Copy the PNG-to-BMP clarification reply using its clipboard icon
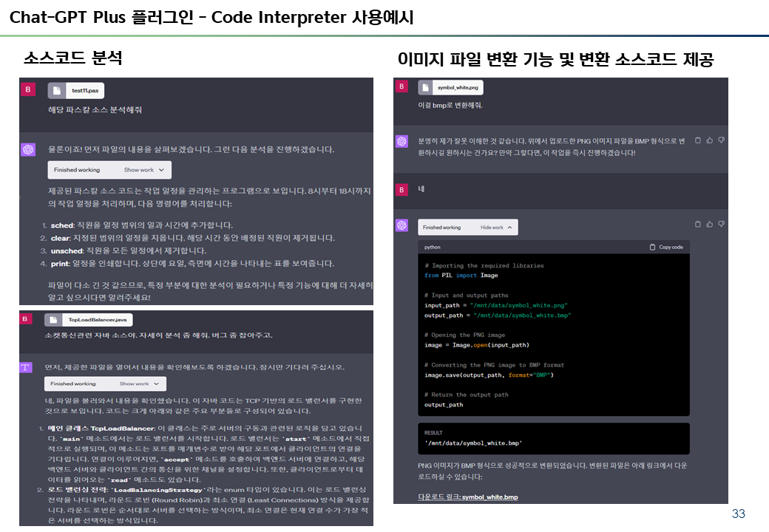769x532 pixels. pyautogui.click(x=698, y=140)
